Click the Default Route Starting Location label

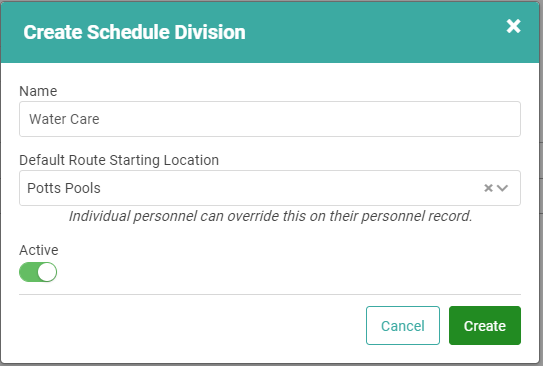coord(119,160)
